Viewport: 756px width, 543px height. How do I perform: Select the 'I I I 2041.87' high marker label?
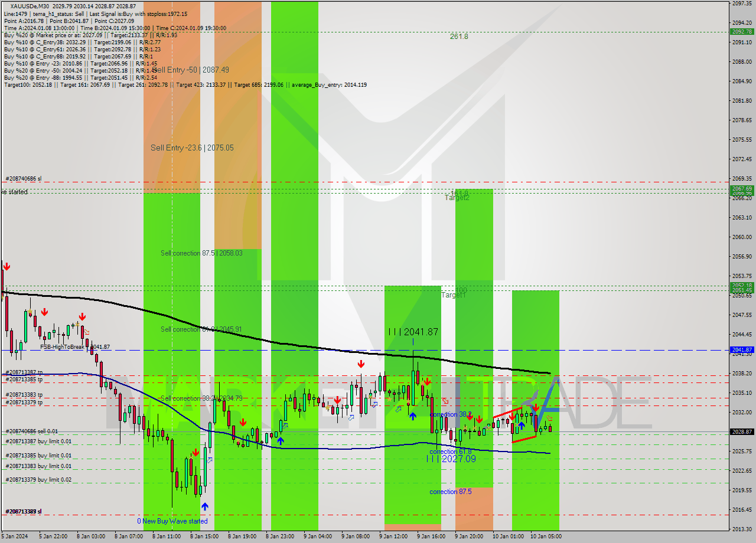[x=413, y=332]
